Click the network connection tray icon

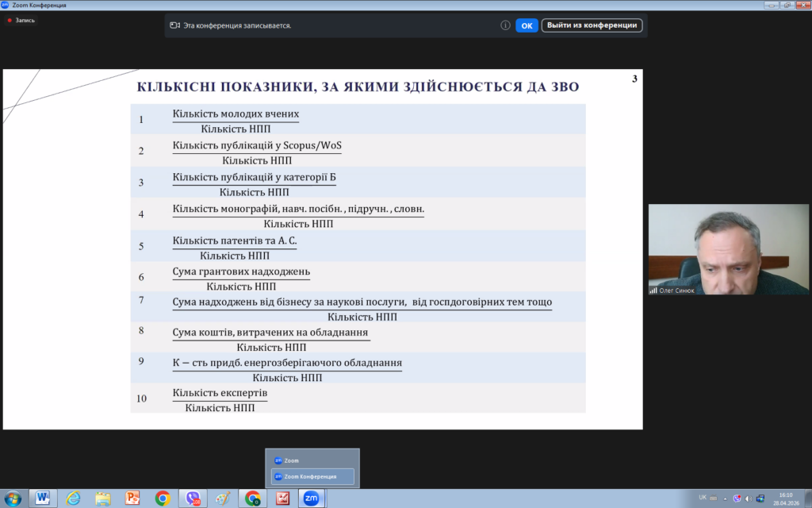click(760, 498)
